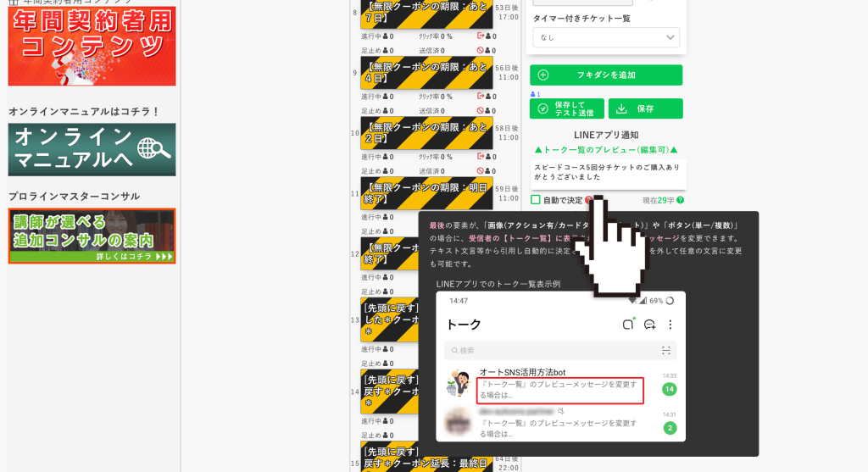
Task: Click the 現在29字 character count
Action: coord(658,200)
